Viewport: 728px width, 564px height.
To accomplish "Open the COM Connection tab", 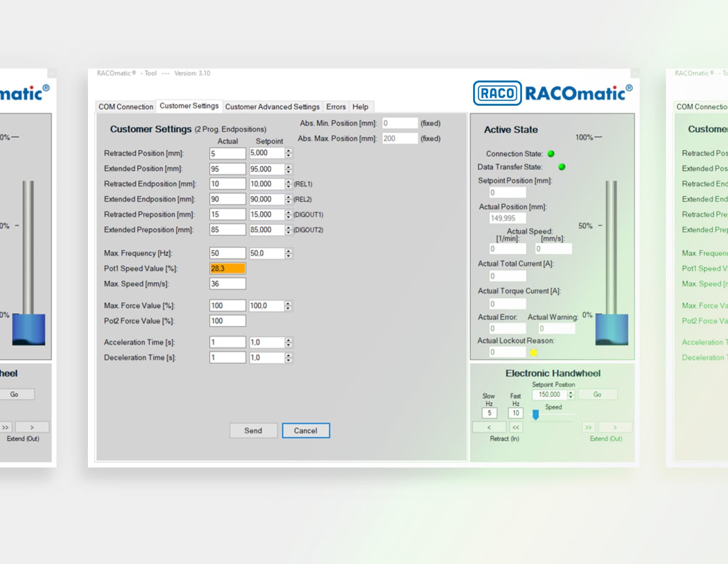I will [x=126, y=107].
